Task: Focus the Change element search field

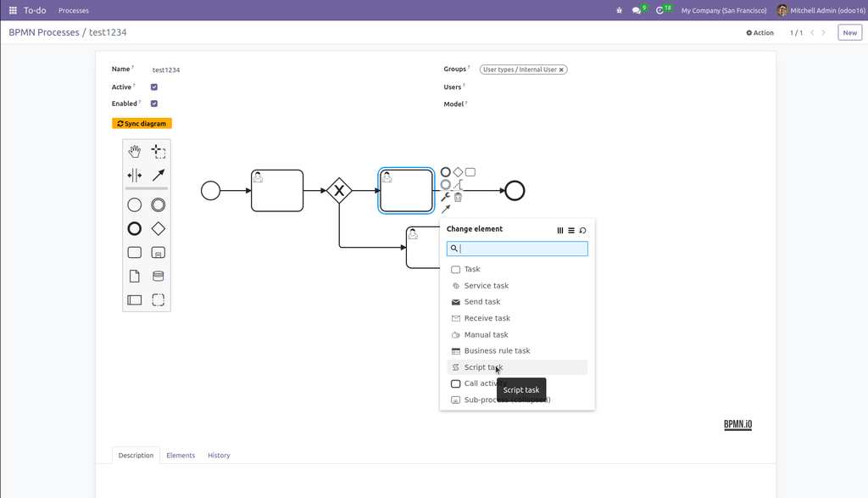Action: pyautogui.click(x=517, y=249)
